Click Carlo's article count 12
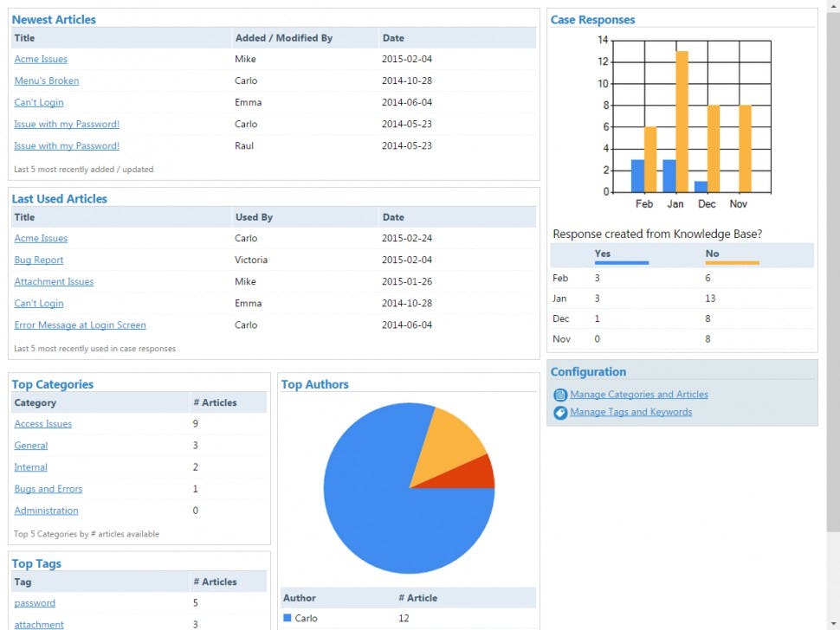 pyautogui.click(x=404, y=618)
